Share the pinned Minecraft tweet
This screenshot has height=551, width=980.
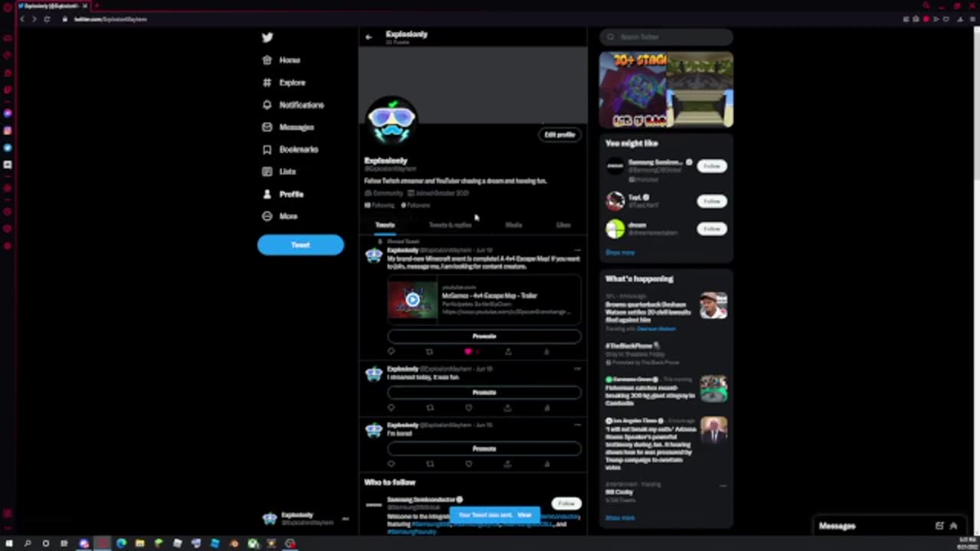(x=508, y=351)
